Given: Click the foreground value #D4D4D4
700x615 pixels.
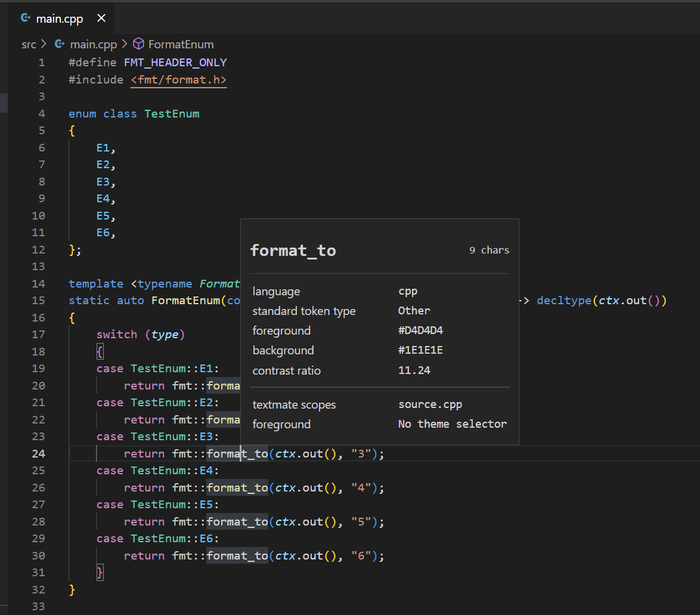Looking at the screenshot, I should [x=420, y=330].
